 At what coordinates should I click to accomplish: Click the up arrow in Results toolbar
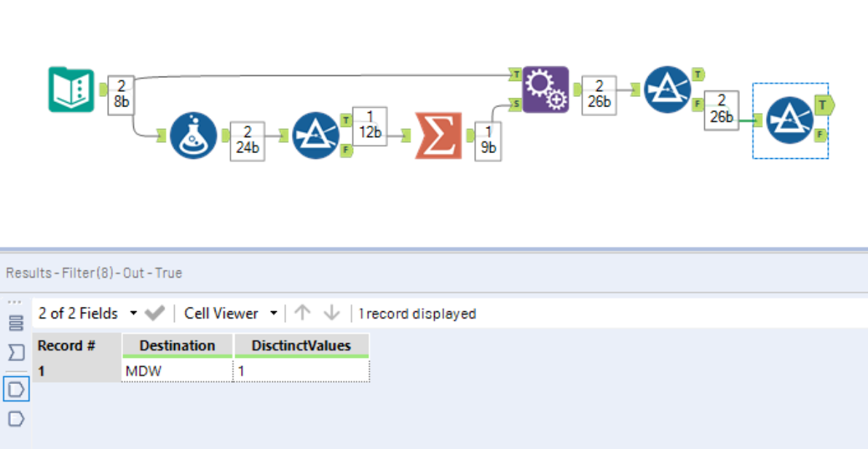click(x=303, y=313)
